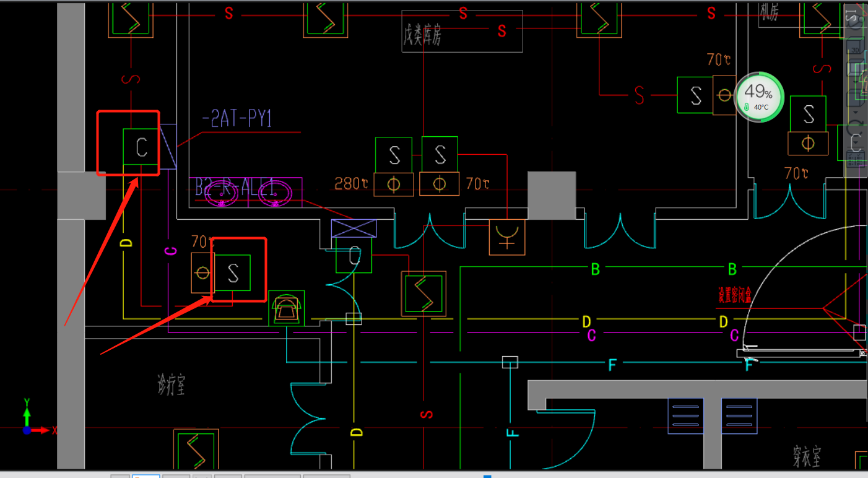Select the zigzag symbol box below the trident
This screenshot has width=868, height=478.
point(423,293)
